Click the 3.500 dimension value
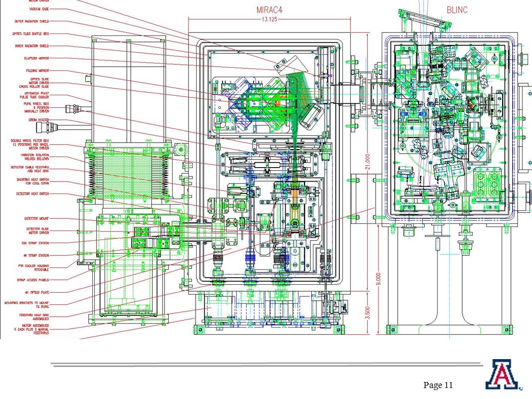 pos(368,313)
